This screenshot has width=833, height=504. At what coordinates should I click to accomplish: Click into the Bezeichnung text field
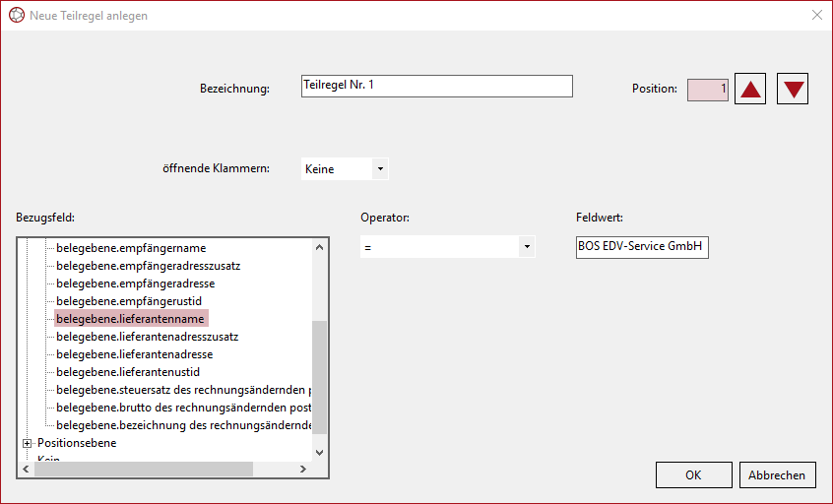coord(436,87)
